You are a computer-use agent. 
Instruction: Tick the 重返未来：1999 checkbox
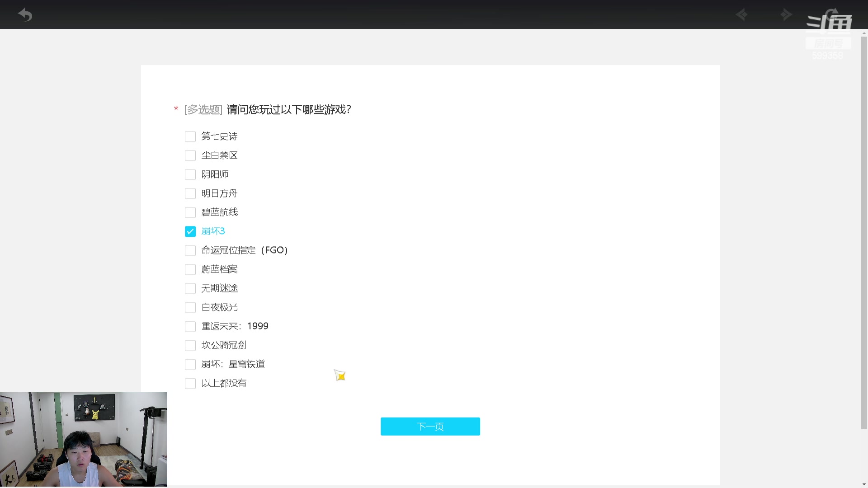190,326
